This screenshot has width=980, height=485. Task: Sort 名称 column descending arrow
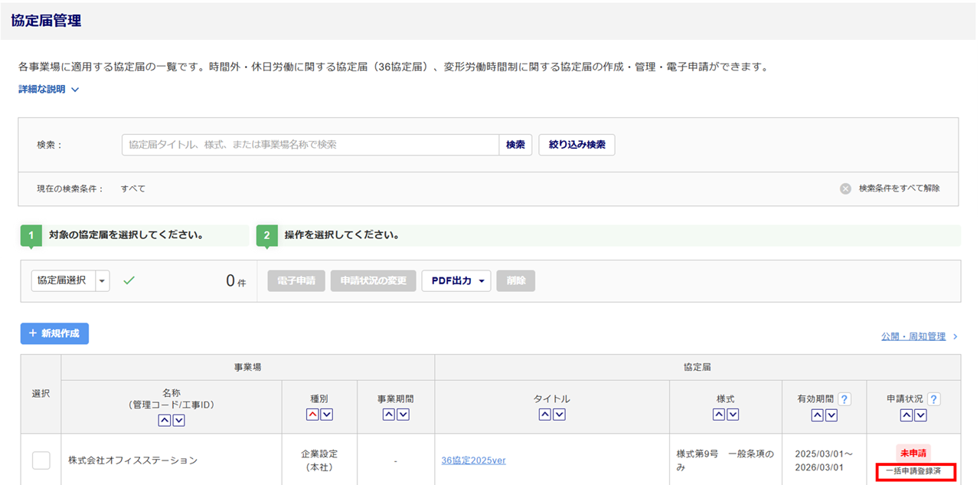tap(178, 420)
